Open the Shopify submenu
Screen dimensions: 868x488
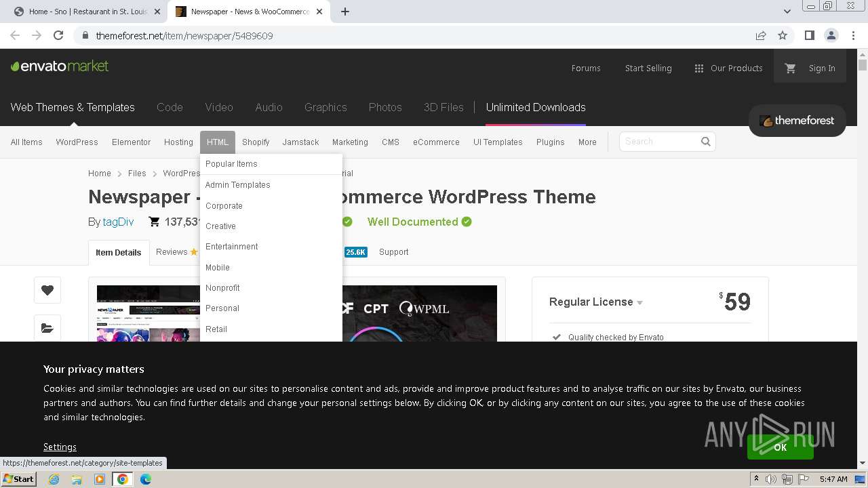pos(256,142)
